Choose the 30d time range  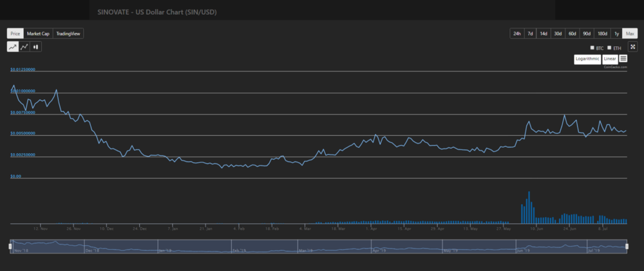pyautogui.click(x=558, y=33)
